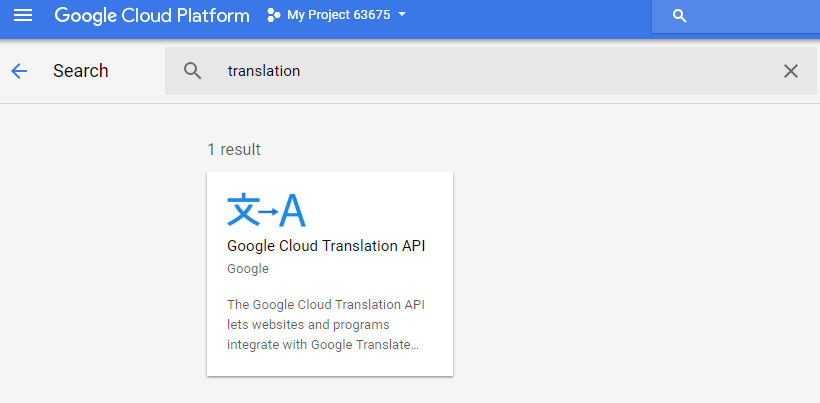Click empty space below the card description
The width and height of the screenshot is (820, 403).
329,364
